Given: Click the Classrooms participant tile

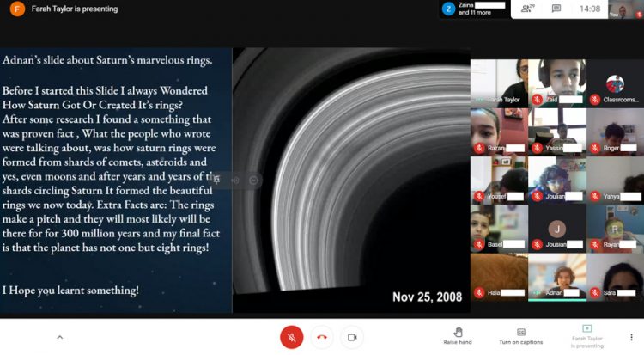Looking at the screenshot, I should click(615, 83).
